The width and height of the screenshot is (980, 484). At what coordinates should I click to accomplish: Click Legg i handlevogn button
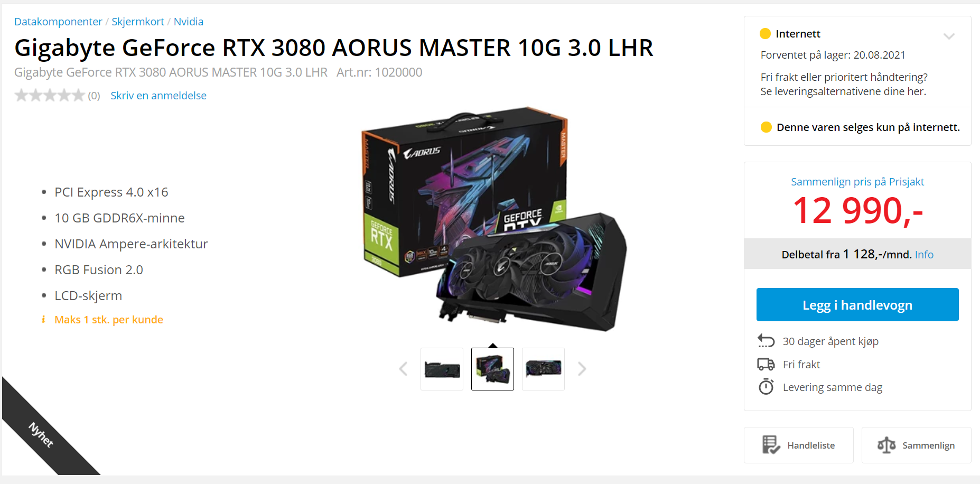(x=857, y=305)
